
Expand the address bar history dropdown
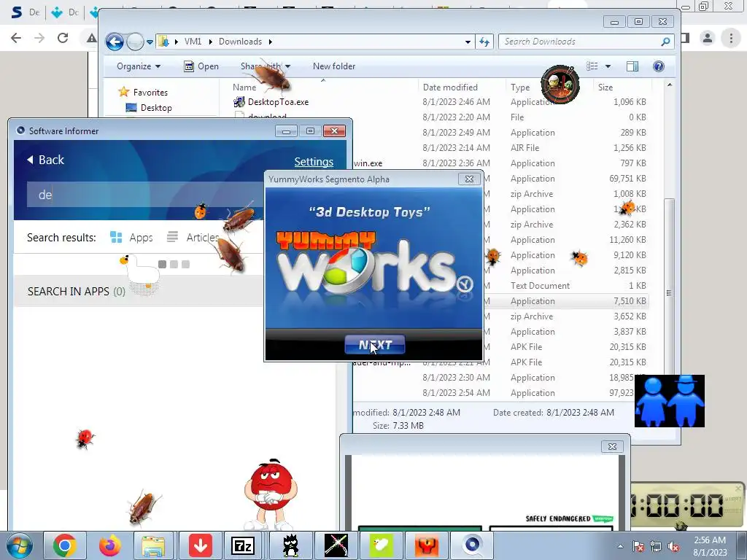pyautogui.click(x=468, y=42)
